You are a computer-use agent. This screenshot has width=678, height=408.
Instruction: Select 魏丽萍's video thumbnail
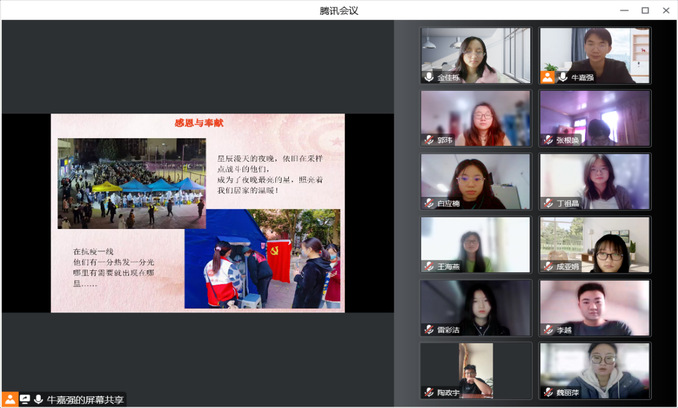[x=595, y=371]
